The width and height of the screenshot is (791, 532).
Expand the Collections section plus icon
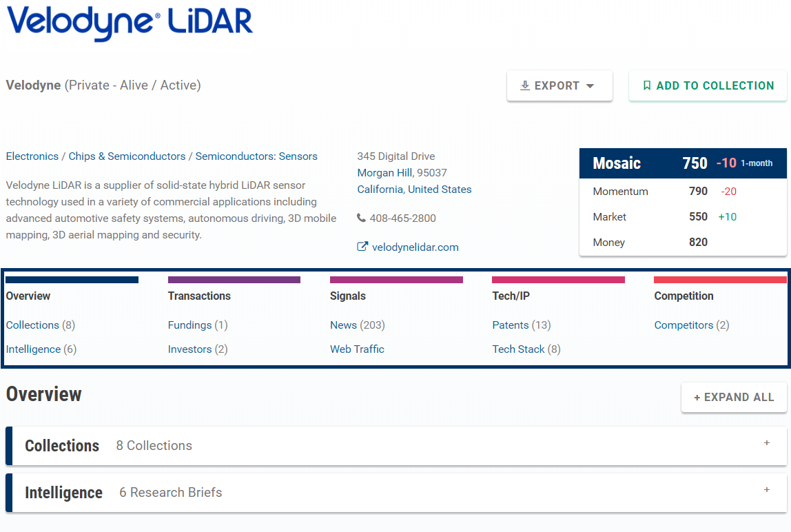767,442
